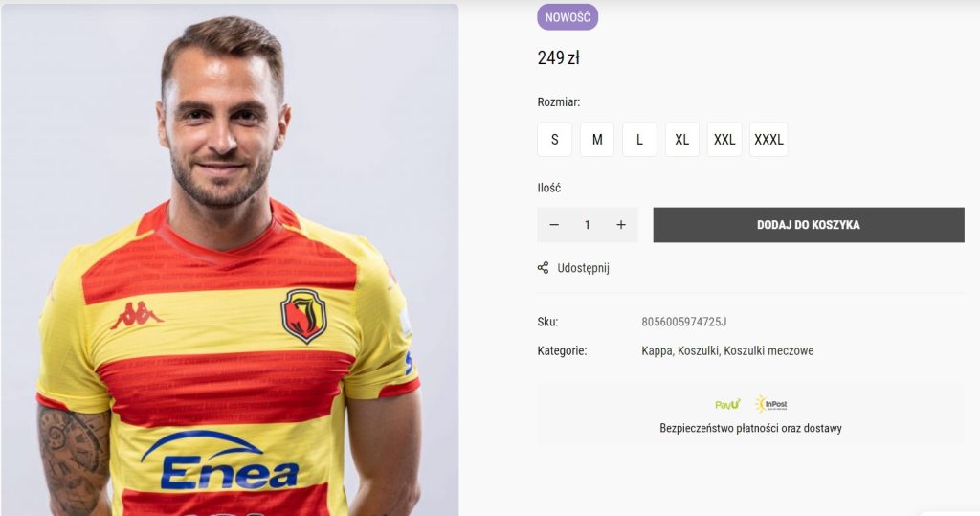This screenshot has height=516, width=980.
Task: Focus the quantity number field
Action: (x=588, y=225)
